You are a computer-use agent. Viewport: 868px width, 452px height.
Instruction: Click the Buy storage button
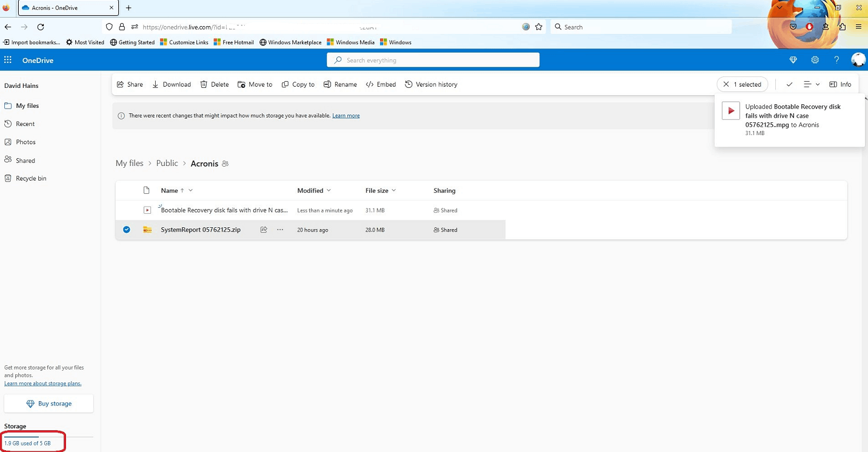(x=48, y=403)
